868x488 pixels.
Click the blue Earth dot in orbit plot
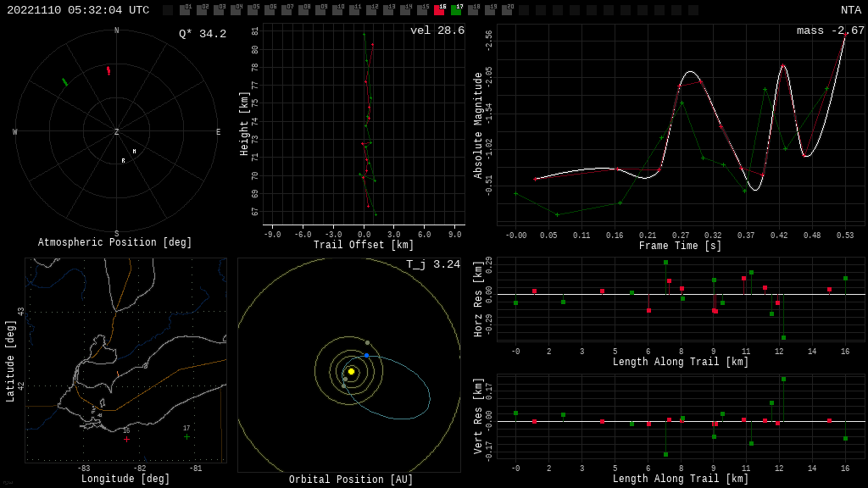(366, 355)
